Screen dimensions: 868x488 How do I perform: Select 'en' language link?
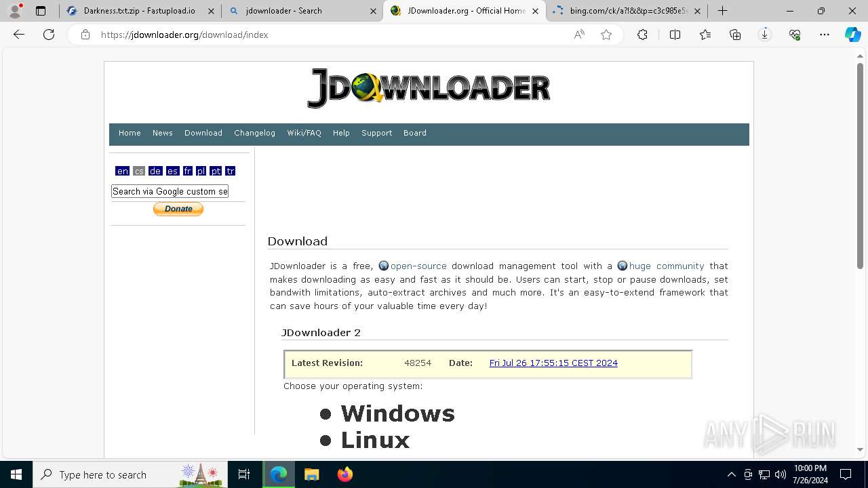pos(122,171)
